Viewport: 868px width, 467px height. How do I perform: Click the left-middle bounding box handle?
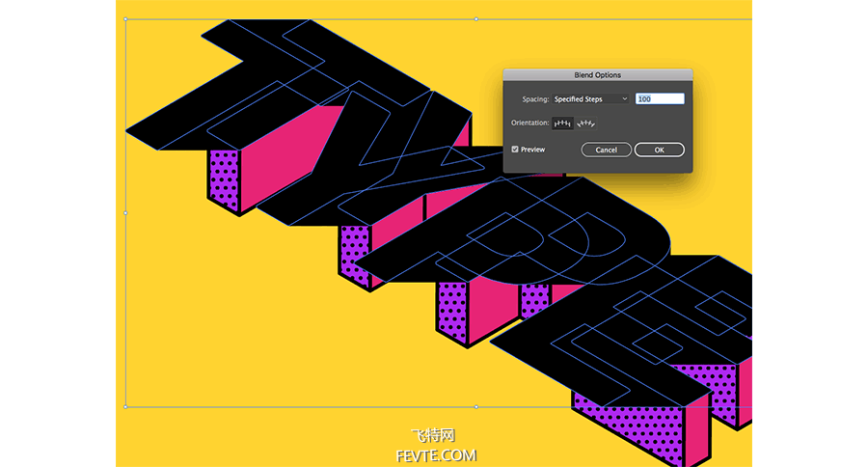tap(125, 212)
